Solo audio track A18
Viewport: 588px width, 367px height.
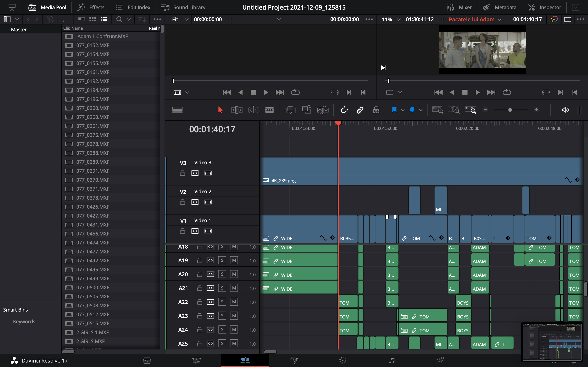coord(222,247)
